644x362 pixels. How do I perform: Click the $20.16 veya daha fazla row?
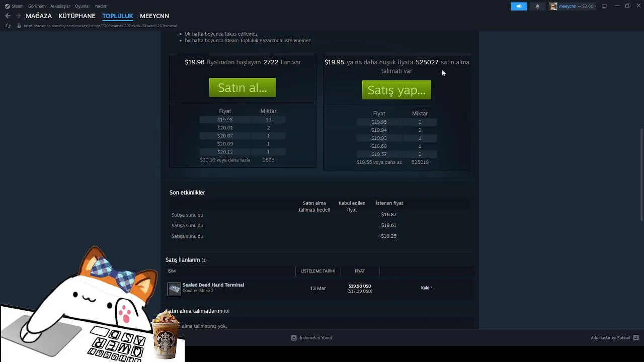[x=243, y=160]
